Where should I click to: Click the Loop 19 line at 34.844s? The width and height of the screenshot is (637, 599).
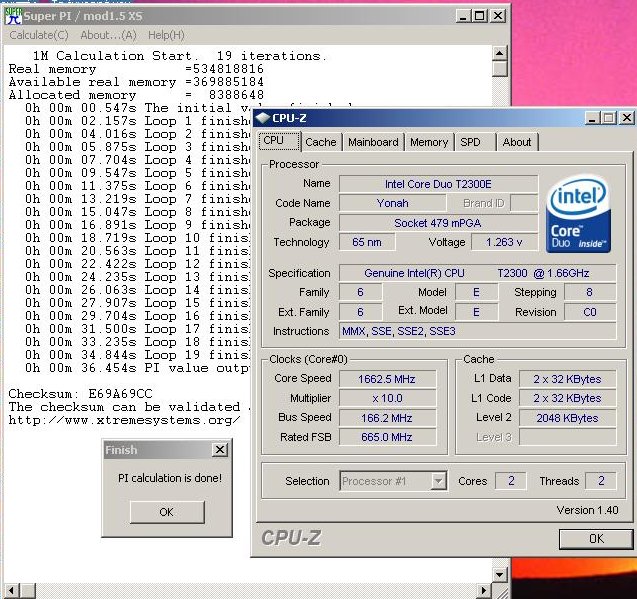coord(138,355)
